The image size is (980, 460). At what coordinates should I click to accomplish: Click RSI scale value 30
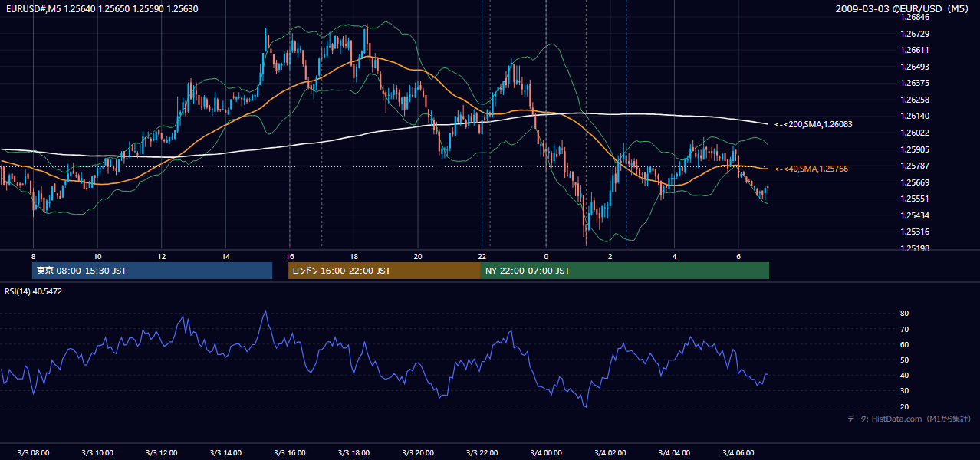point(904,391)
